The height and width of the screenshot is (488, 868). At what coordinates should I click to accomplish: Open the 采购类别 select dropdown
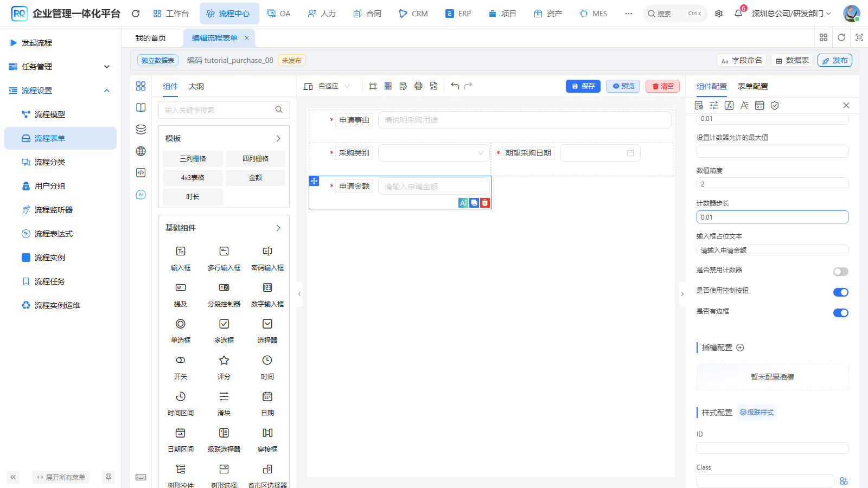pyautogui.click(x=434, y=153)
